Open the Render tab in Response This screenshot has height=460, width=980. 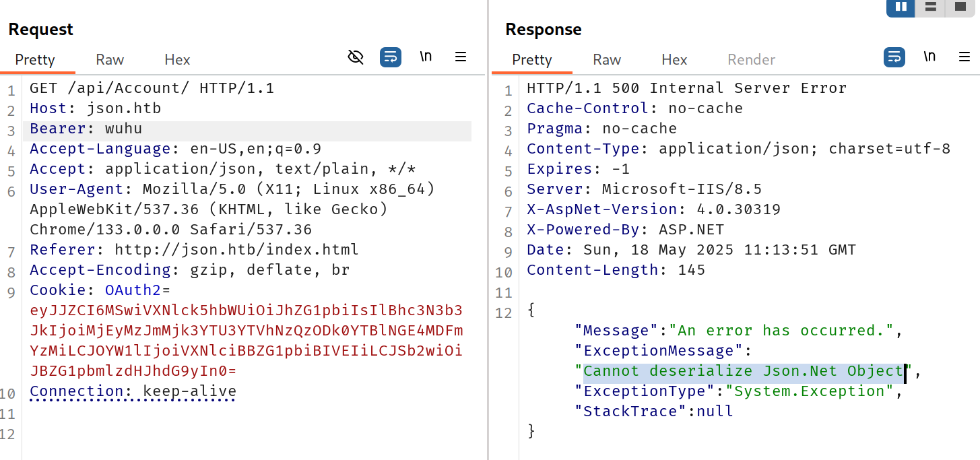coord(751,60)
